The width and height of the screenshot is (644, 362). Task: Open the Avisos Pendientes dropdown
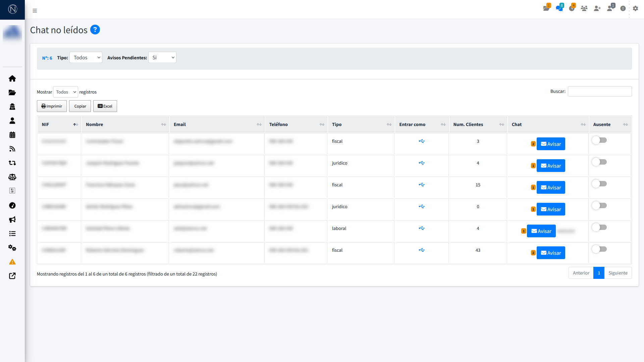coord(162,58)
